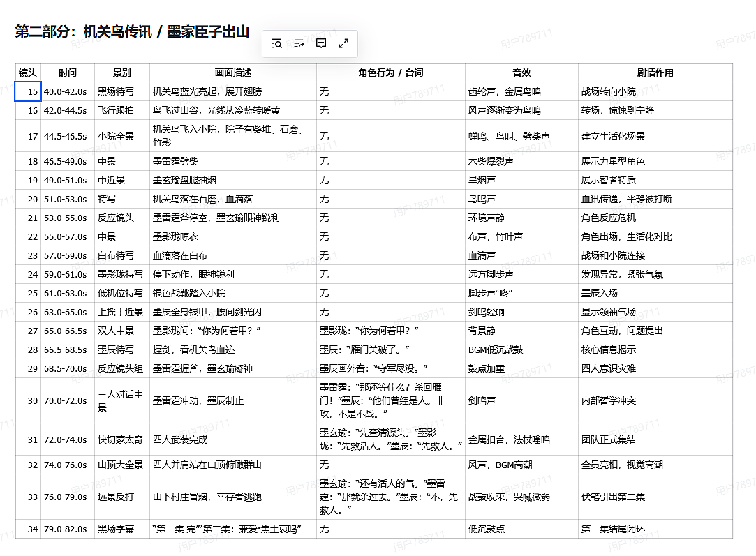The width and height of the screenshot is (756, 556).
Task: Select the cell 墨影珑晾衣
Action: point(233,236)
